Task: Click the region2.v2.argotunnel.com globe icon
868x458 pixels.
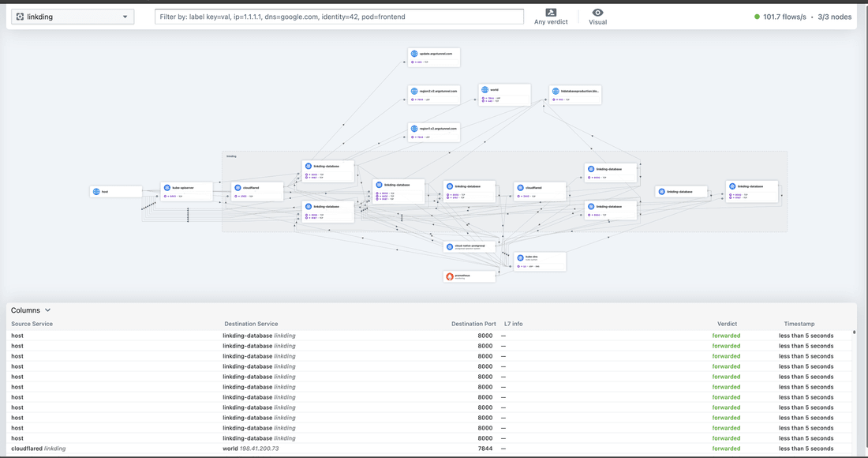Action: (413, 92)
